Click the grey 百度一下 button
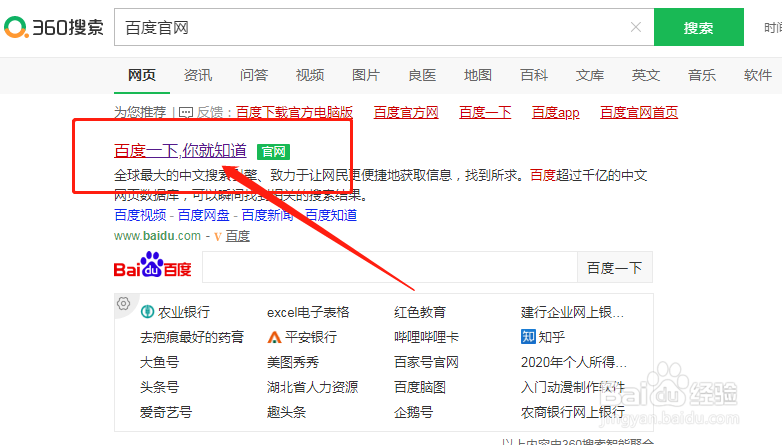Image resolution: width=782 pixels, height=445 pixels. (614, 267)
